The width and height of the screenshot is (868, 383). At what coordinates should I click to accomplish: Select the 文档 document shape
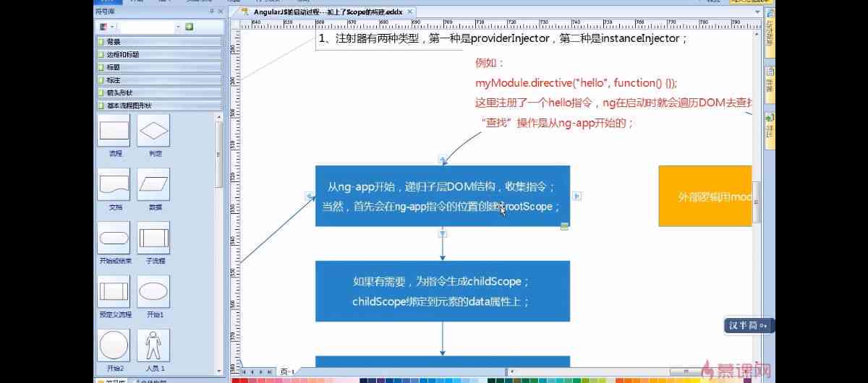pyautogui.click(x=114, y=184)
